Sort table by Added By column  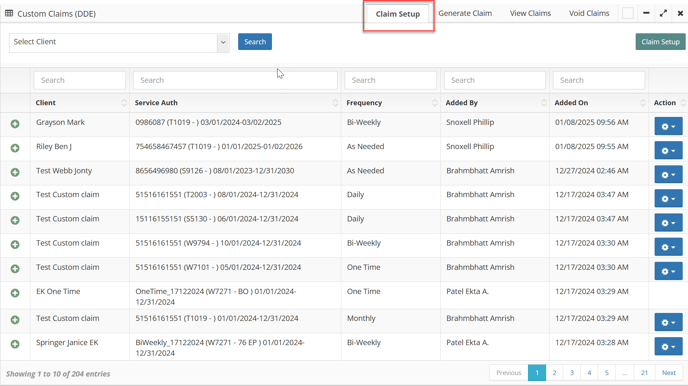(495, 103)
